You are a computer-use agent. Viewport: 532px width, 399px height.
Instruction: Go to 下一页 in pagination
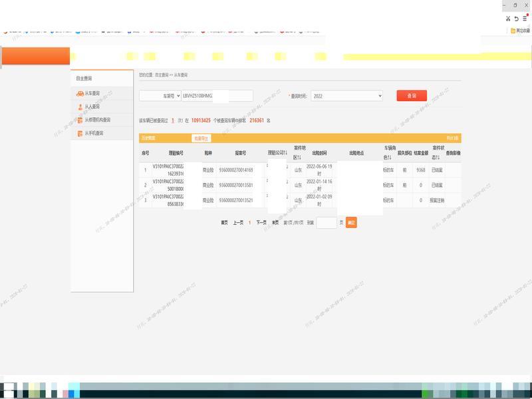261,223
